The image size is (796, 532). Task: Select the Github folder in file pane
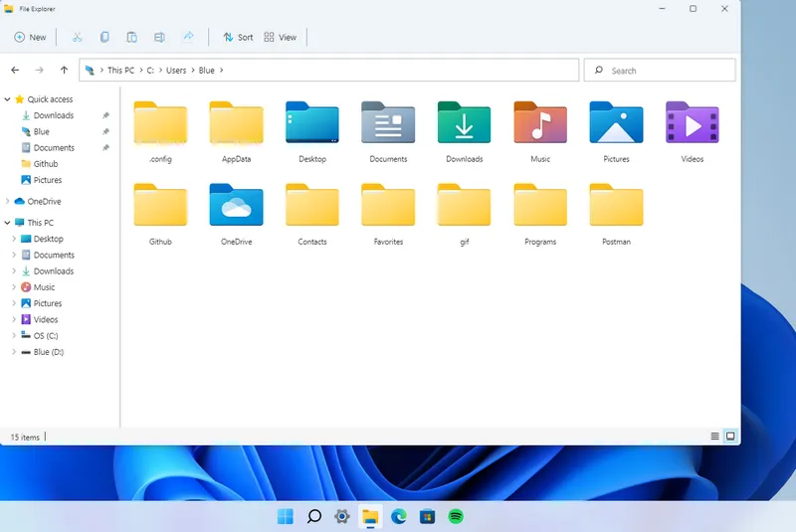[160, 215]
